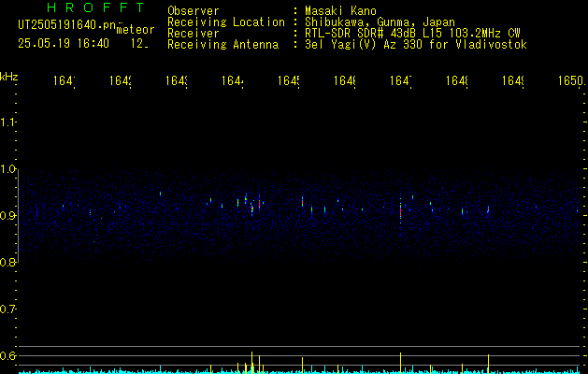Click the 0.9 frequency axis label
Screen dimensions: 588x374
tap(8, 215)
